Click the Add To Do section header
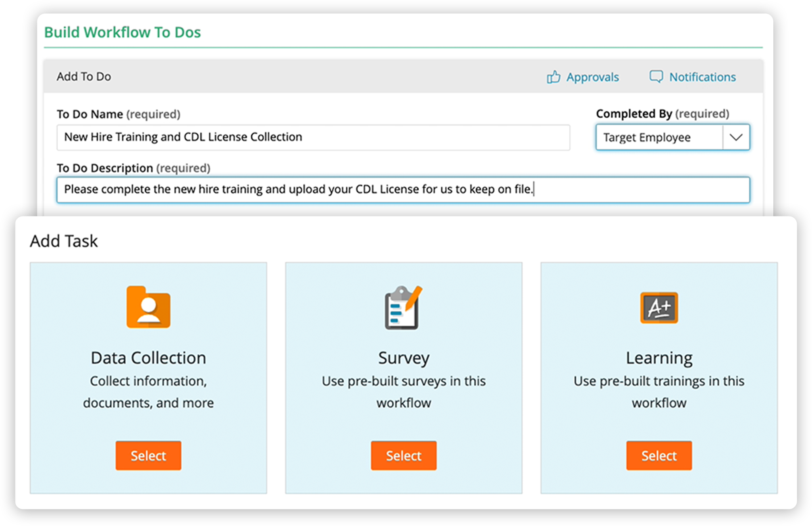Viewport: 812px width, 526px height. pyautogui.click(x=84, y=77)
